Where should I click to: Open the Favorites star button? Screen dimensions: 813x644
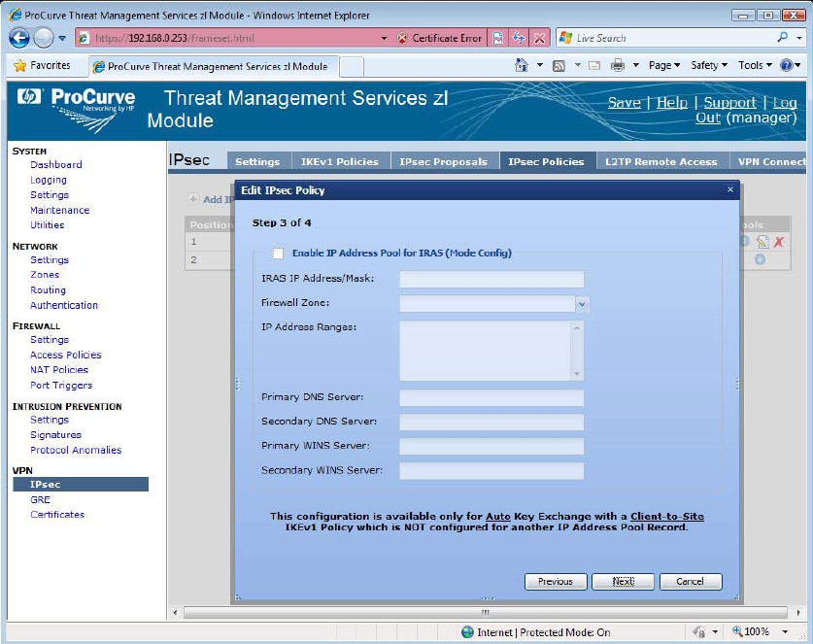coord(43,65)
